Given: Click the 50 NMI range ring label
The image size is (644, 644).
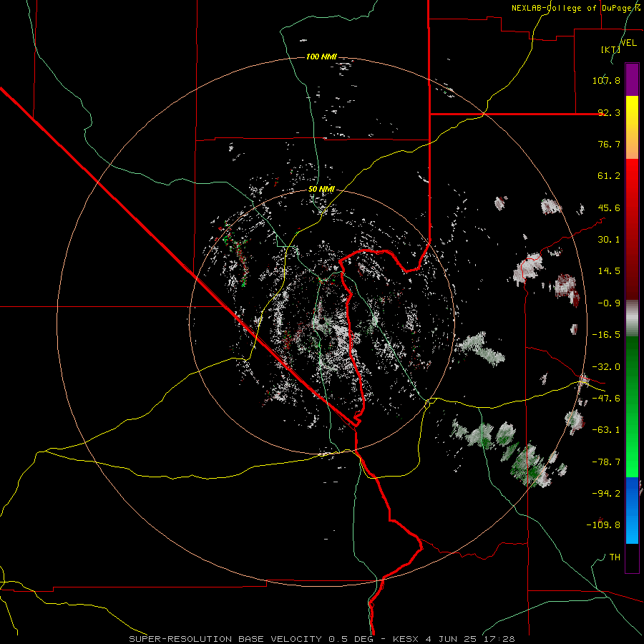Looking at the screenshot, I should pos(321,190).
